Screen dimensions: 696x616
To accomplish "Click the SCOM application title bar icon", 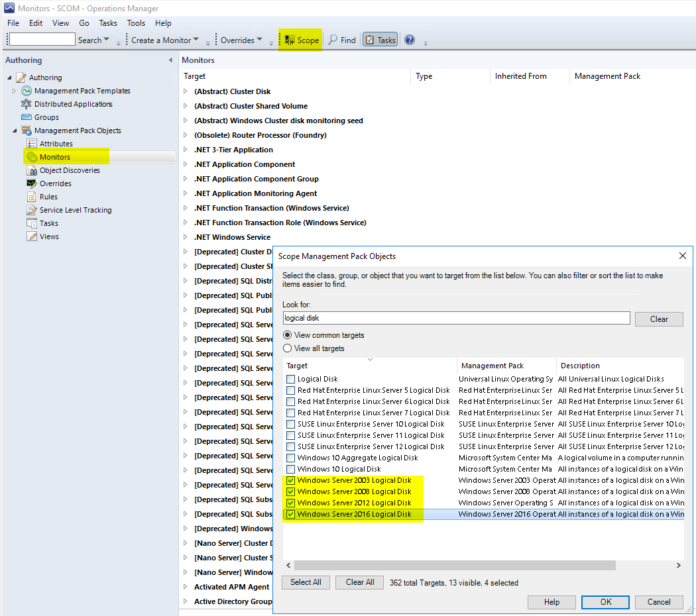I will [x=9, y=9].
